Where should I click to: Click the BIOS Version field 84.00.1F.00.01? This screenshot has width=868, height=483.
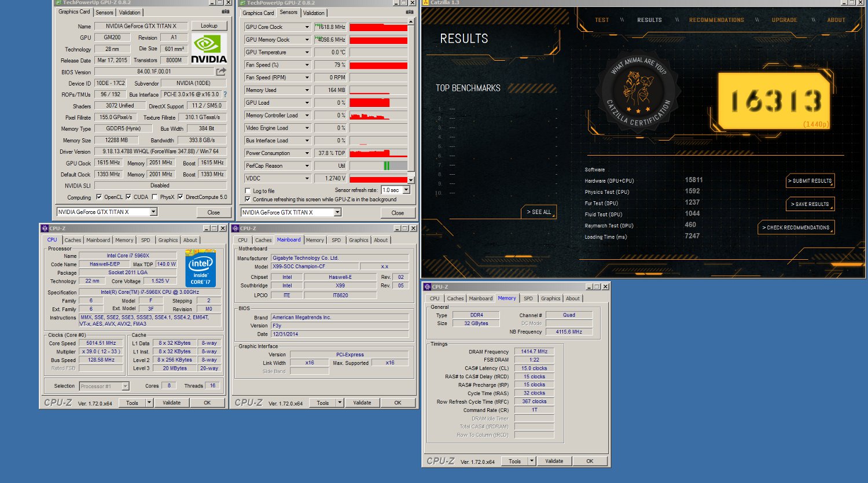[x=154, y=72]
